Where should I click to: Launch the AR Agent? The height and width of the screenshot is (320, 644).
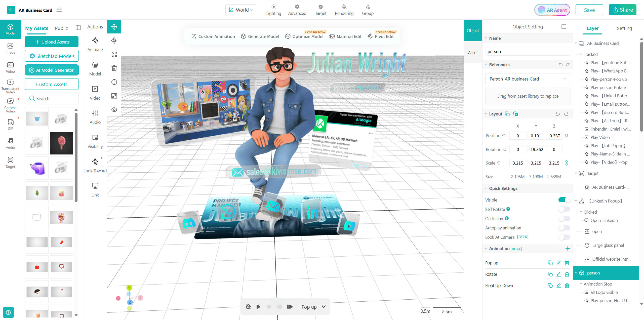pyautogui.click(x=552, y=10)
